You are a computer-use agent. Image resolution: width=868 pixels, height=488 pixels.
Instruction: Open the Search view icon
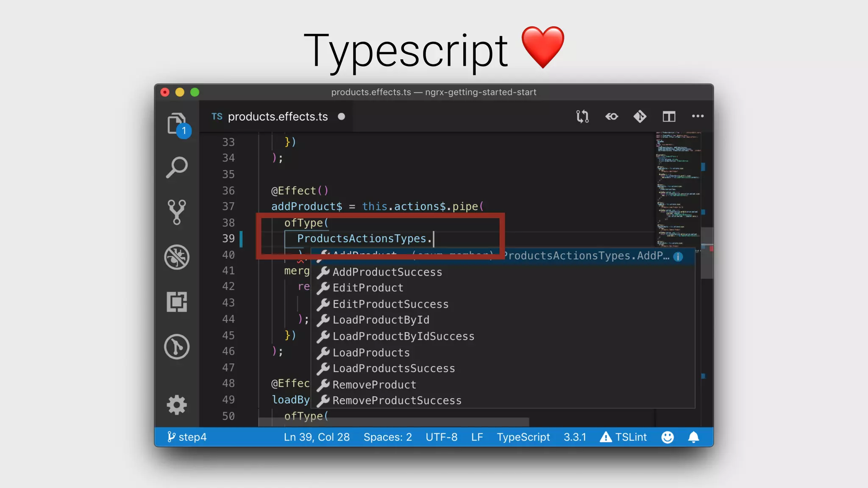coord(177,168)
